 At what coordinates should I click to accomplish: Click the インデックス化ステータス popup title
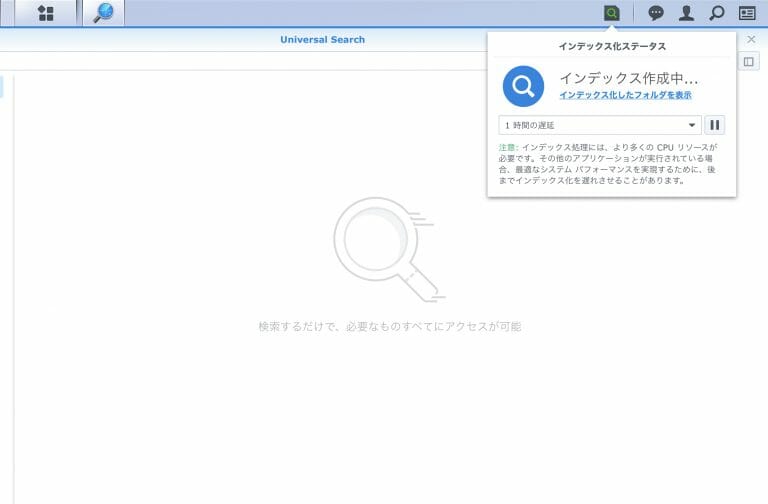pyautogui.click(x=612, y=46)
